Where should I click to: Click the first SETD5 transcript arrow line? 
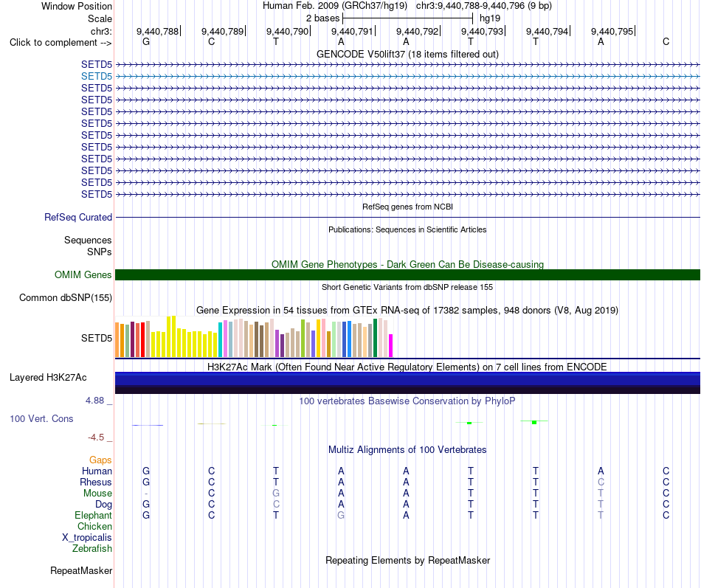[407, 64]
